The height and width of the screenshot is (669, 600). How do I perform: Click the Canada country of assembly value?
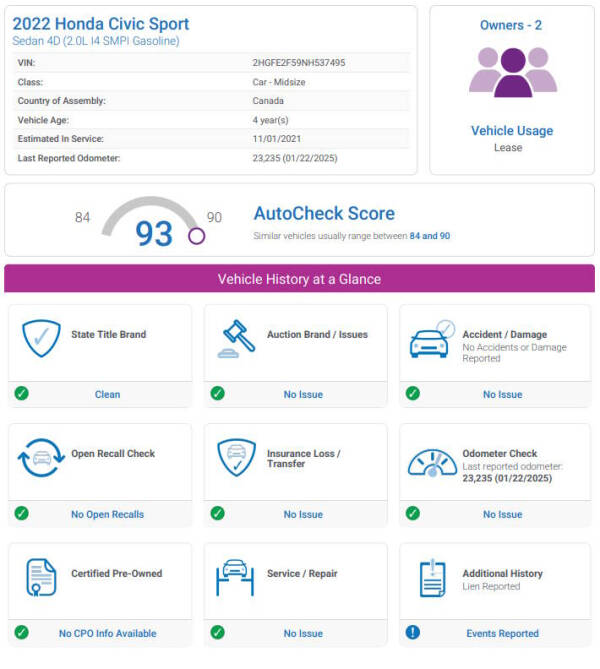tap(268, 101)
